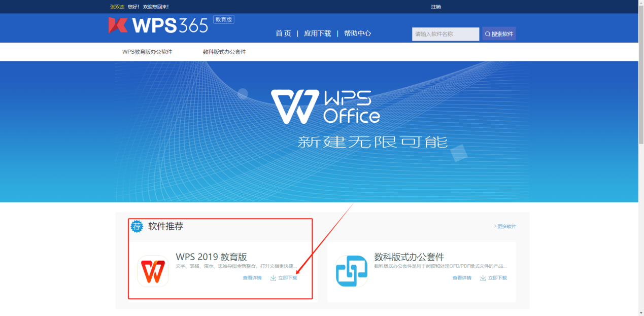Click the 搜索软件 search button
The image size is (644, 316).
(499, 34)
